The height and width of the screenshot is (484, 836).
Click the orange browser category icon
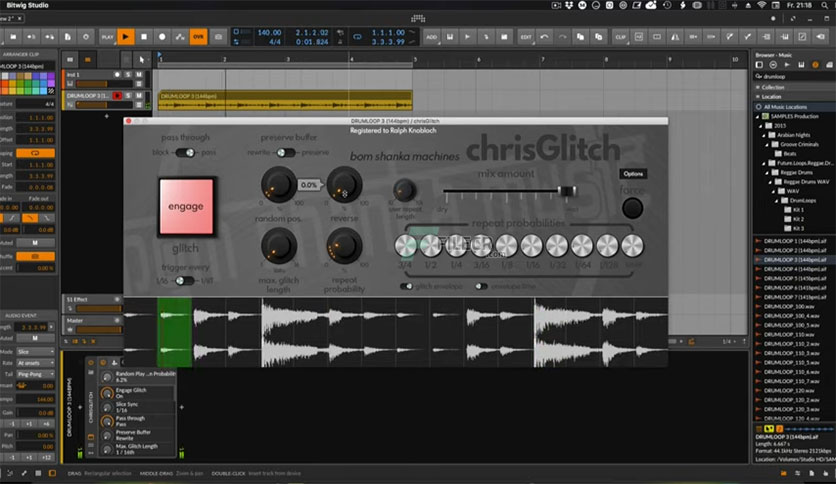(x=815, y=64)
